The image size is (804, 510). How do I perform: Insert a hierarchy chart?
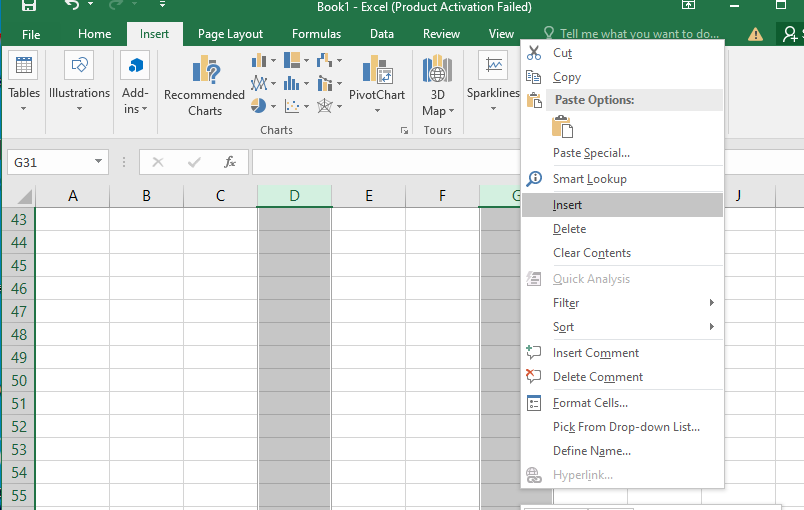coord(292,60)
